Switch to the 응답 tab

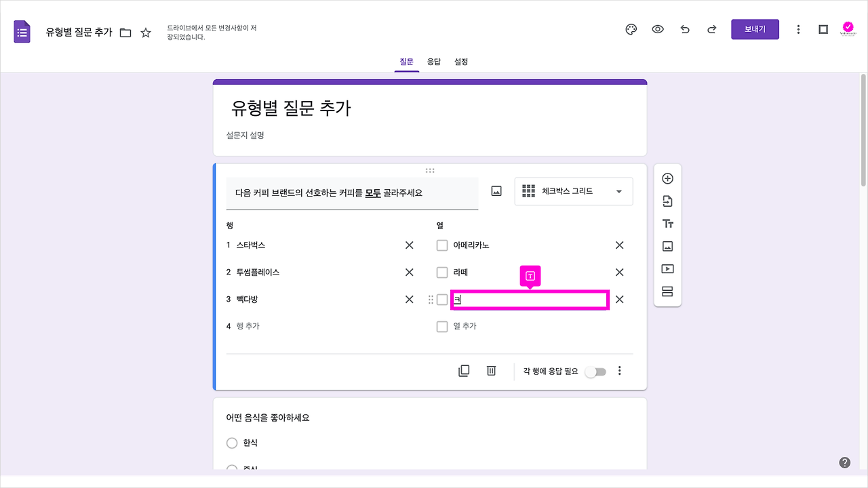pos(434,61)
